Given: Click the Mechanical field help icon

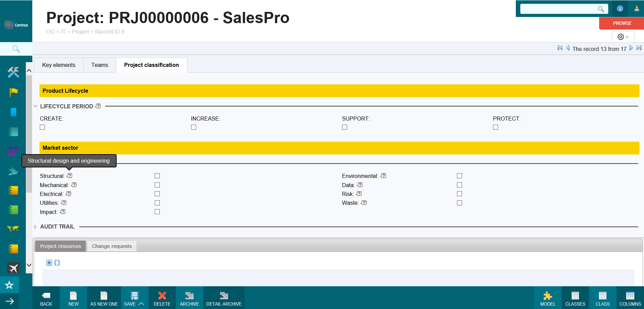Looking at the screenshot, I should pos(74,185).
